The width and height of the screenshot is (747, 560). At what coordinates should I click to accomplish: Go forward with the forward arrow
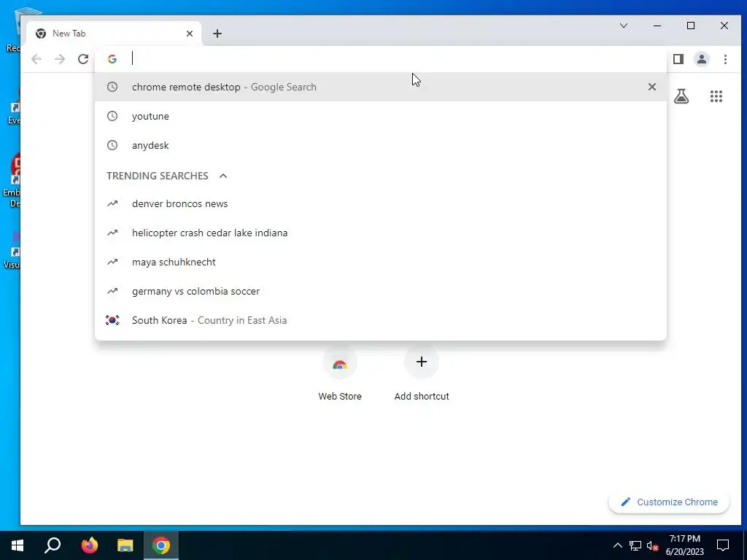click(60, 59)
